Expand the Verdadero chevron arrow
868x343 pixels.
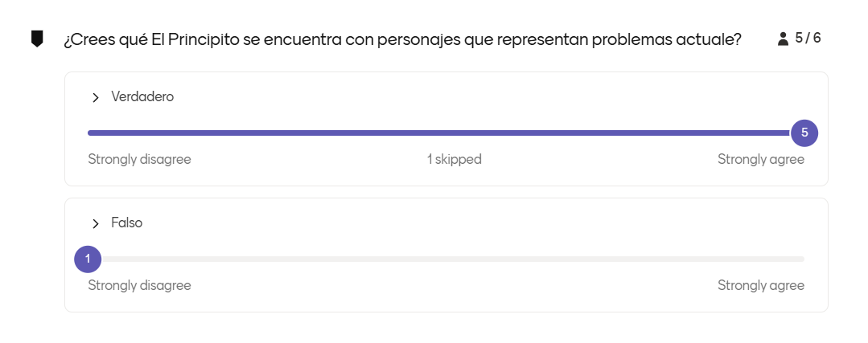pyautogui.click(x=96, y=97)
